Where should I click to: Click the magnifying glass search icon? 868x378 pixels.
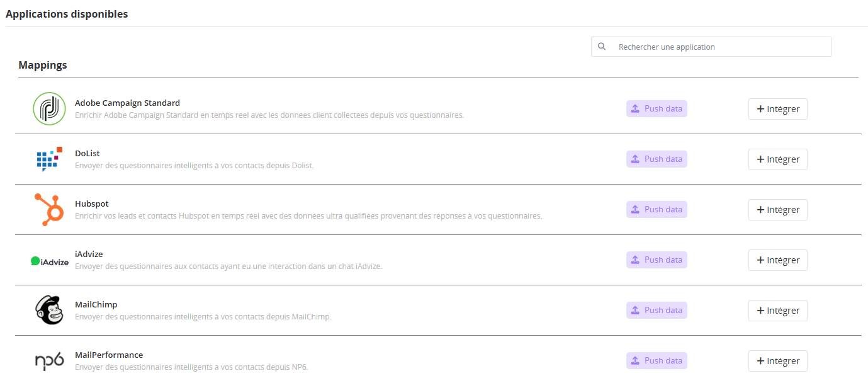point(602,47)
